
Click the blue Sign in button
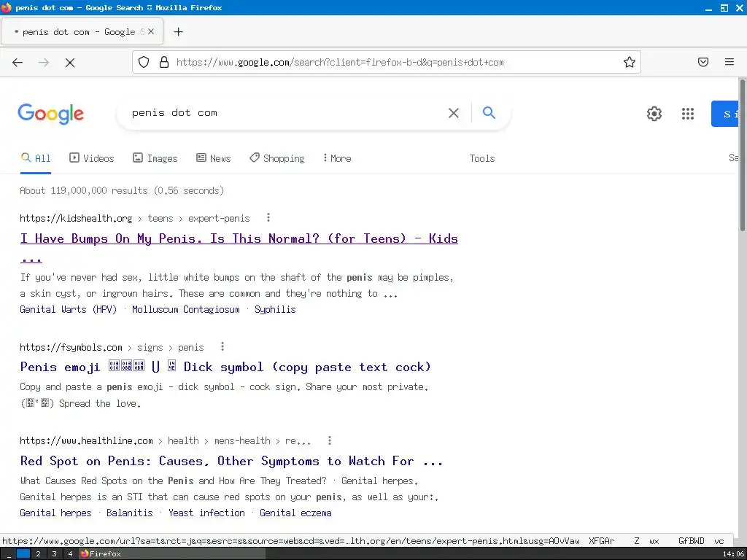click(724, 114)
